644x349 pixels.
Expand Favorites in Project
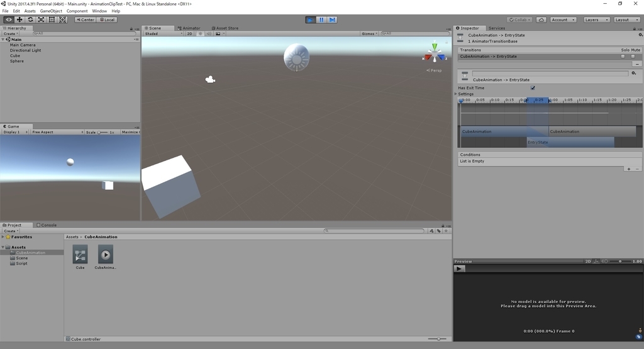(3, 237)
